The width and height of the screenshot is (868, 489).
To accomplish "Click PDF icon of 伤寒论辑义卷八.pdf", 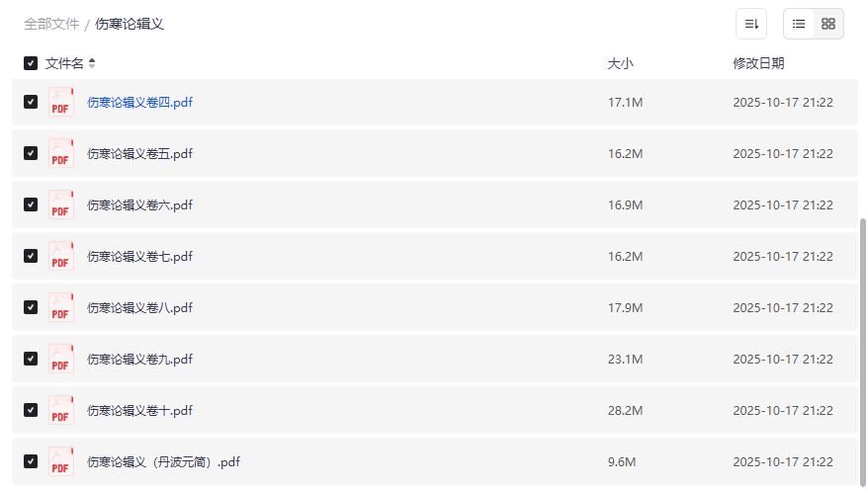I will click(x=61, y=307).
